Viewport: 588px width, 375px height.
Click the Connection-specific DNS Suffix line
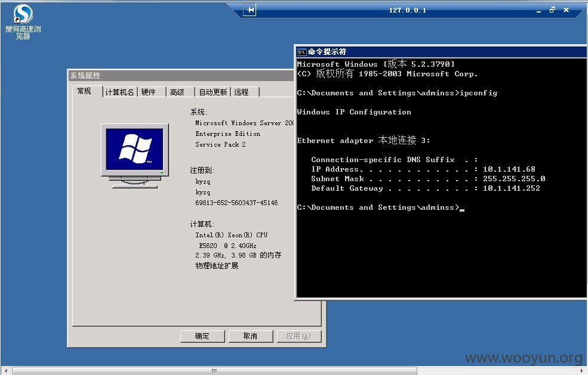tap(395, 160)
